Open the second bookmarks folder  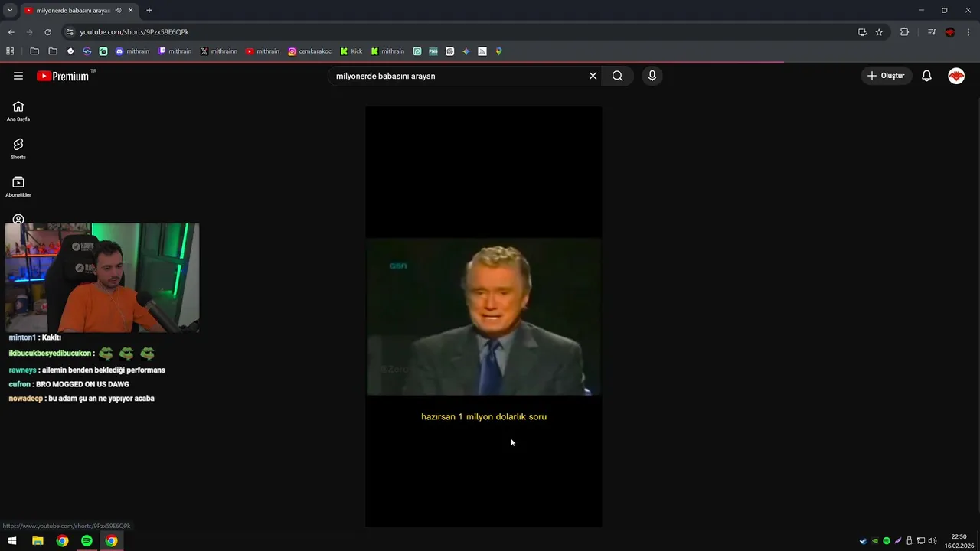[53, 51]
